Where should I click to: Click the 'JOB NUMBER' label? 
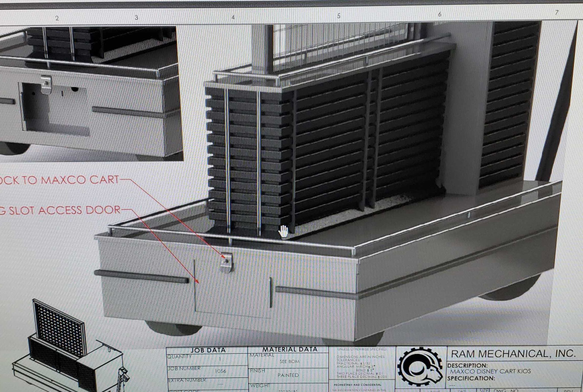184,368
